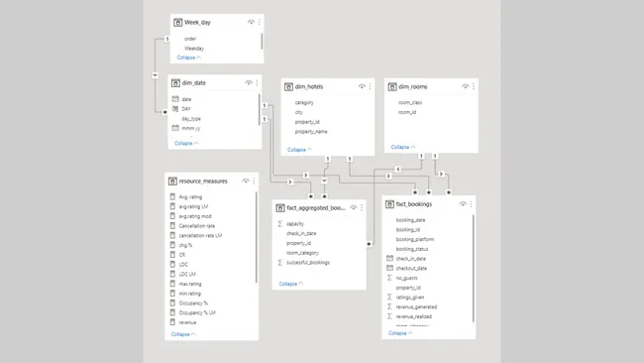Collapse the fact_aggregated_bookings table card
Image resolution: width=644 pixels, height=363 pixels.
click(290, 284)
